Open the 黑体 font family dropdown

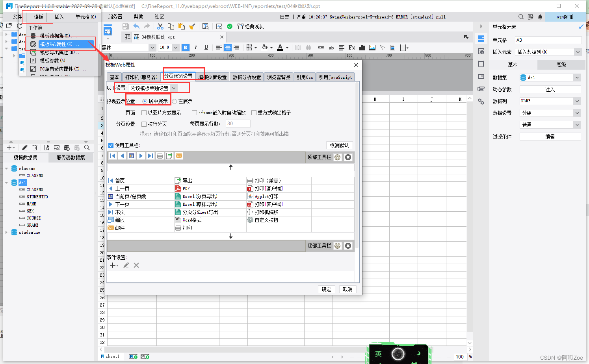pyautogui.click(x=152, y=47)
